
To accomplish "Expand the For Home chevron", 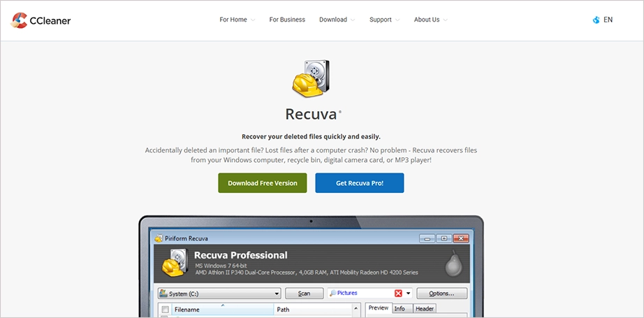I will click(x=253, y=20).
